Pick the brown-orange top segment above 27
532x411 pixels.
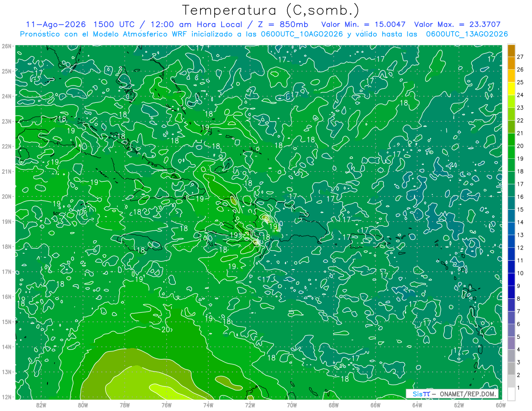point(511,50)
